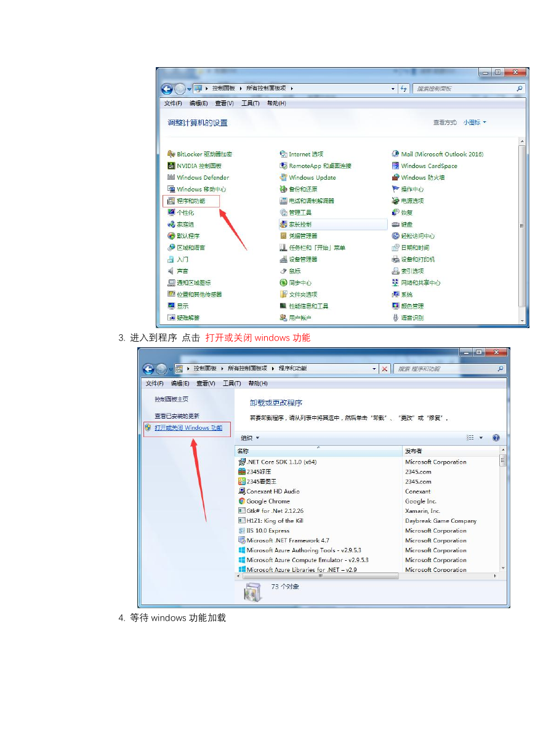
Task: Open the 网络和共享中心 icon
Action: [396, 283]
